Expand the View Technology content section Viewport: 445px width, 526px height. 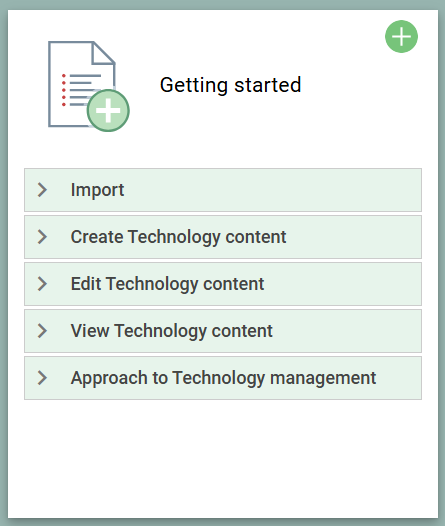tap(223, 331)
